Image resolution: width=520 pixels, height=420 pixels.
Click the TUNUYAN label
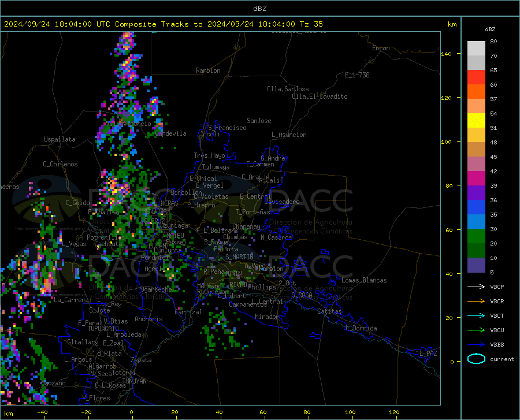click(x=134, y=381)
